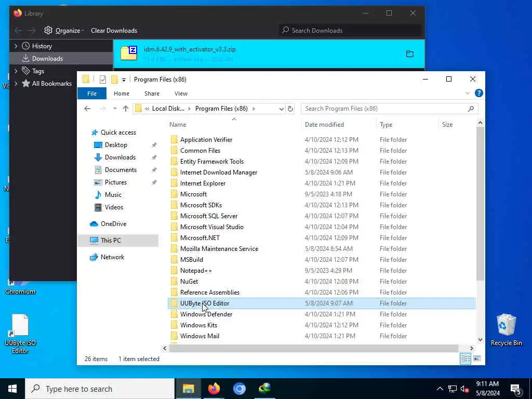Open the Organize gear menu in Library
Screen dimensions: 532x399
coord(64,31)
